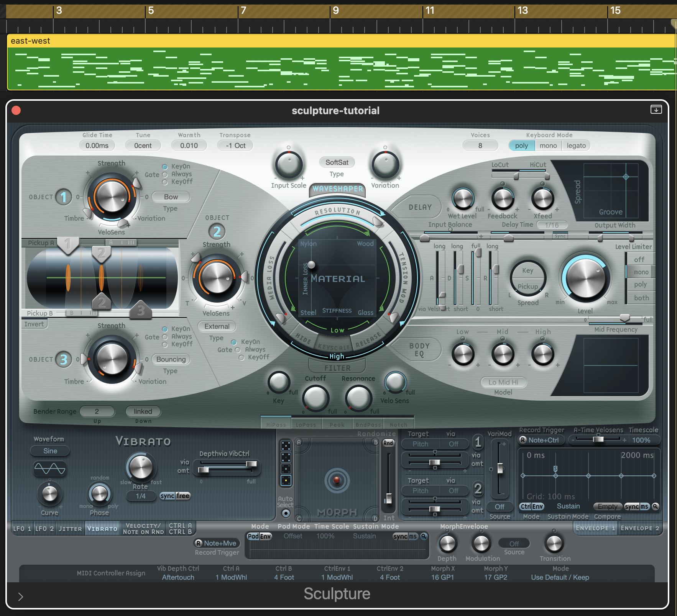Open the Bouncing type selector for Object 3
Viewport: 677px width, 616px height.
[x=171, y=359]
